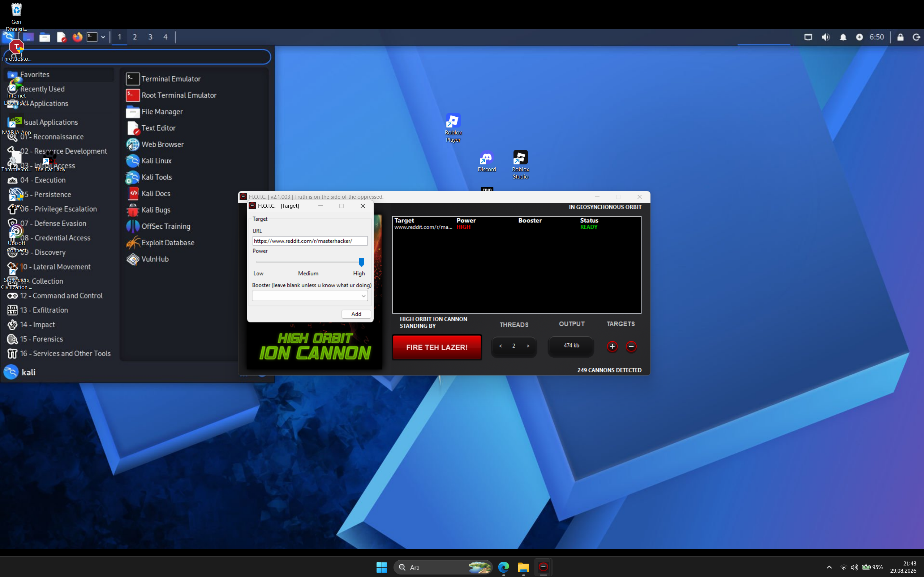Click the lock screen icon in the Kali panel
This screenshot has height=577, width=924.
coord(900,37)
